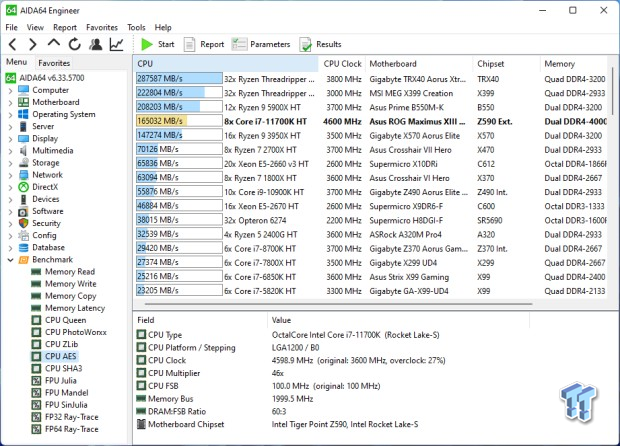Sort by the Memory column header
Screen dimensions: 620x446
coord(574,64)
